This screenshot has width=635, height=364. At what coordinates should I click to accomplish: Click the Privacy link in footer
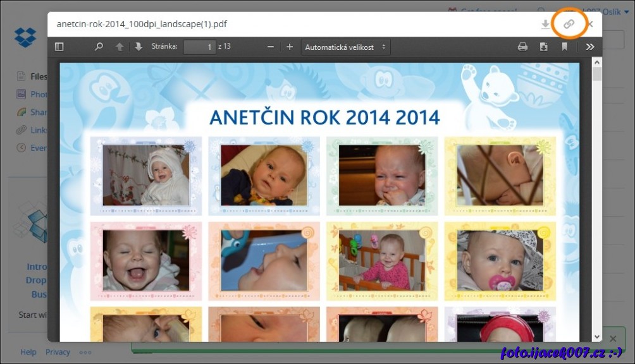point(58,352)
